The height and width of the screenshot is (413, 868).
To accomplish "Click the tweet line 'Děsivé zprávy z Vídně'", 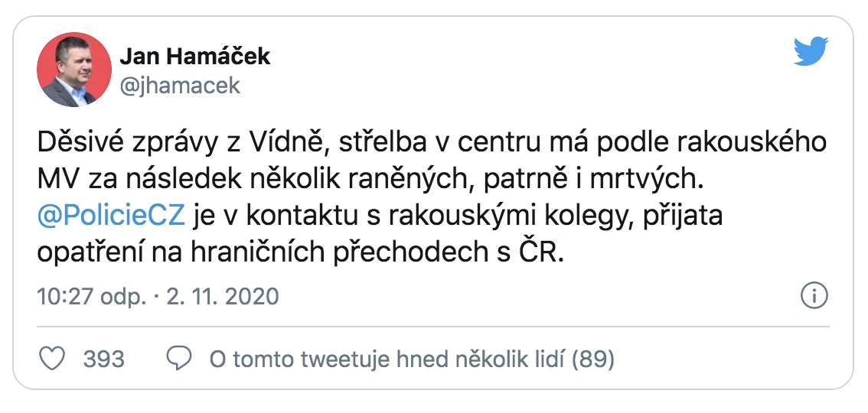I will [x=191, y=145].
